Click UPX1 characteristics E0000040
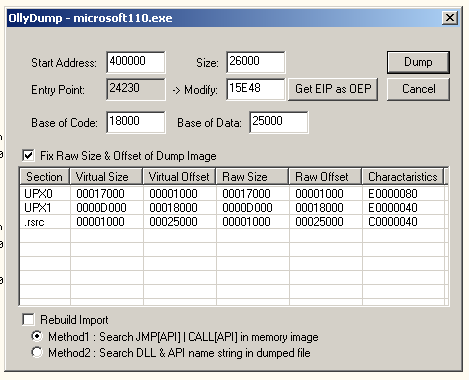Viewport: 469px width, 380px height. (393, 208)
